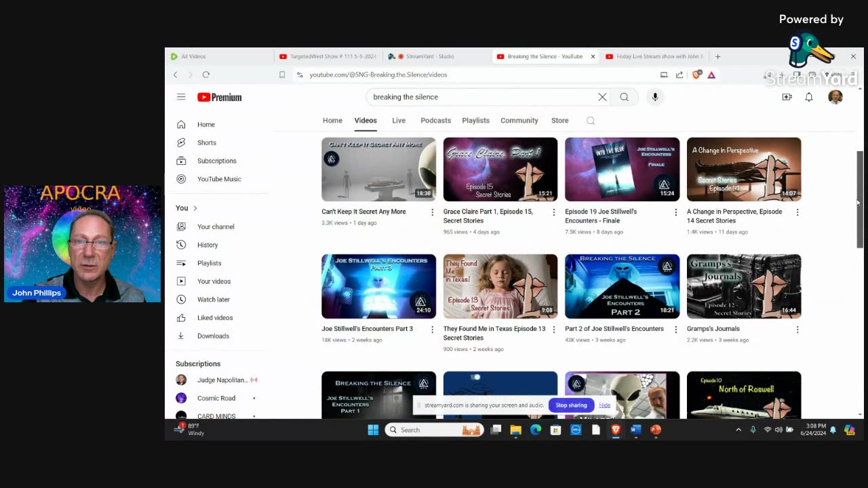
Task: Start voice search with microphone
Action: point(655,97)
